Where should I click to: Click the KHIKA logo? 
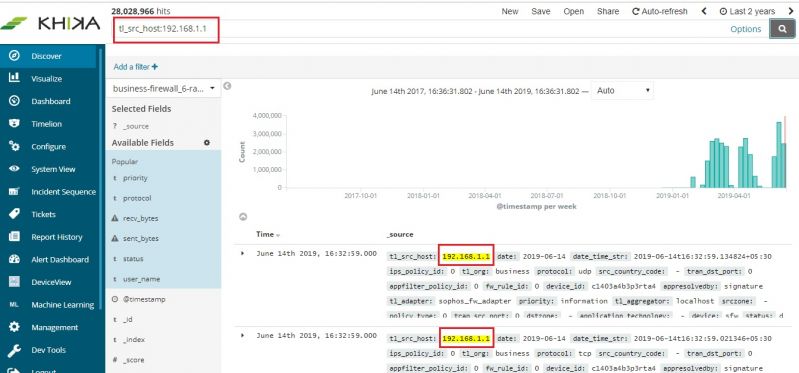tap(50, 23)
